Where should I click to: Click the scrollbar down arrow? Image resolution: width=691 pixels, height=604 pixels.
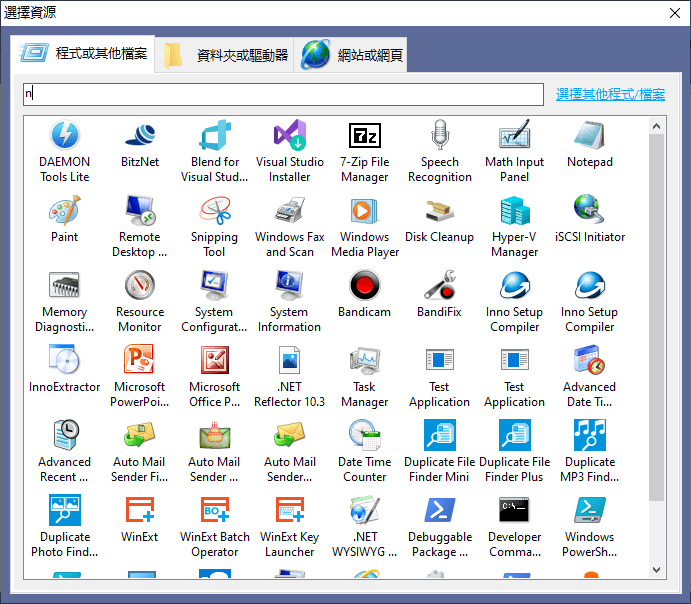[x=656, y=570]
